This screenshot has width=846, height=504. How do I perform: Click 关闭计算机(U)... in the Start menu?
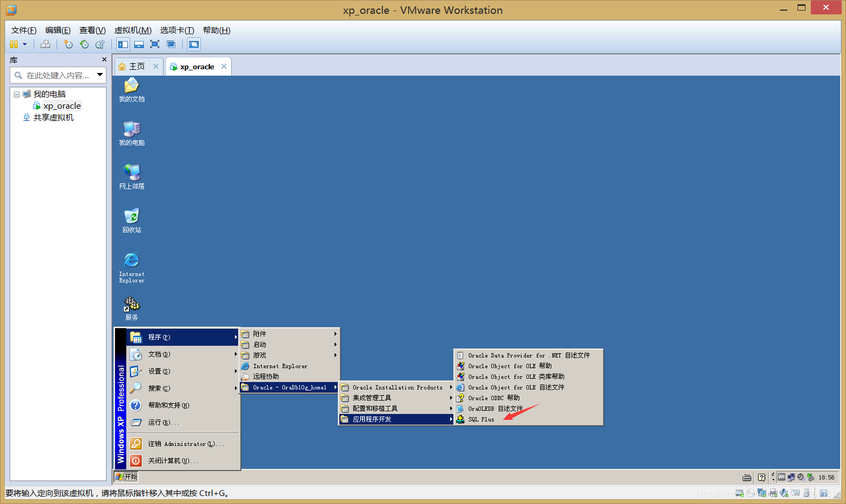pos(183,461)
